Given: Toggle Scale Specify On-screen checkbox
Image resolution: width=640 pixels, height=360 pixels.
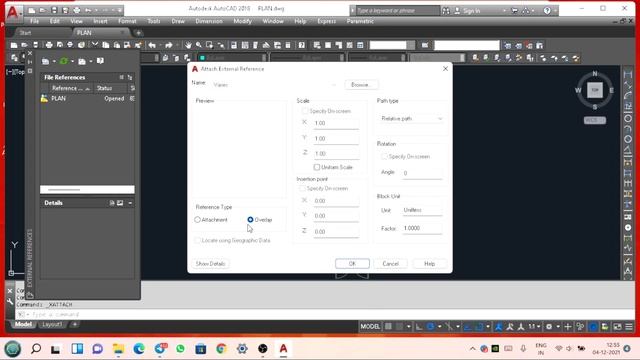Looking at the screenshot, I should point(304,111).
